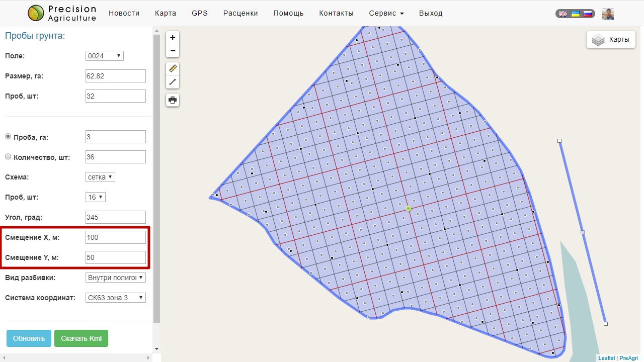The height and width of the screenshot is (362, 644).
Task: Open the Система координат dropdown
Action: click(116, 298)
